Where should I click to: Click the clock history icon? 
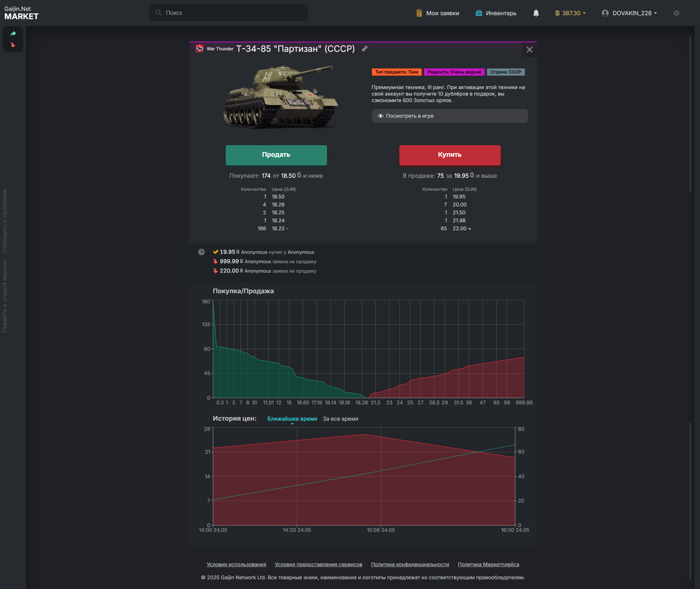click(201, 252)
